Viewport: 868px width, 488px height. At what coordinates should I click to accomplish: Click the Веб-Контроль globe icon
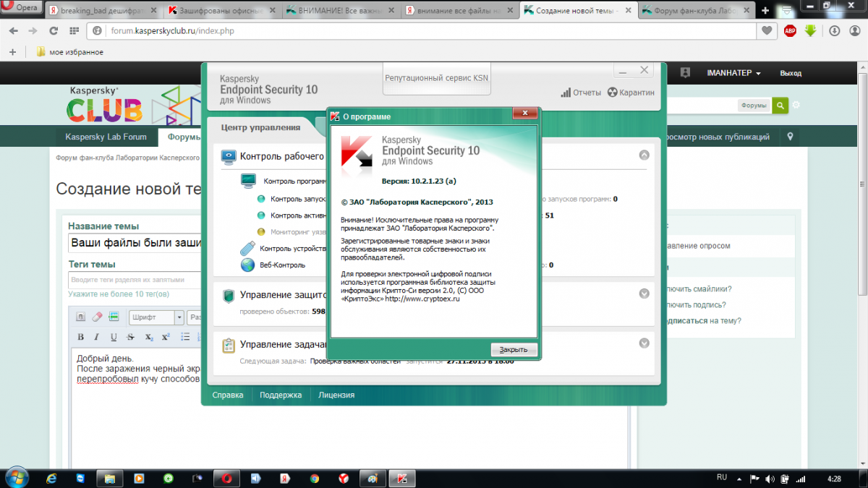pyautogui.click(x=248, y=265)
